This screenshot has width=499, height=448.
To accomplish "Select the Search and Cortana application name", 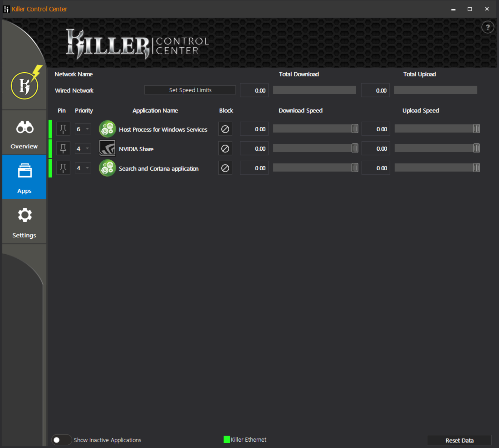I will pyautogui.click(x=159, y=168).
